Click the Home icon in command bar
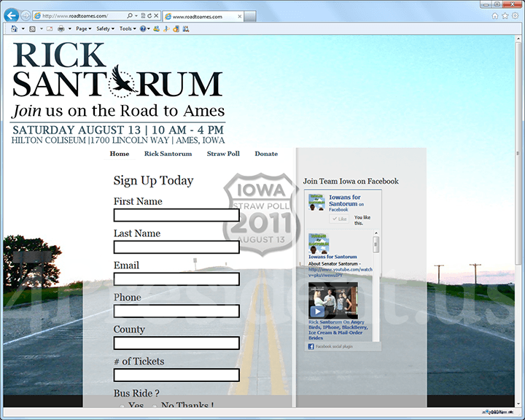Screen dimensions: 525x420 (14, 29)
